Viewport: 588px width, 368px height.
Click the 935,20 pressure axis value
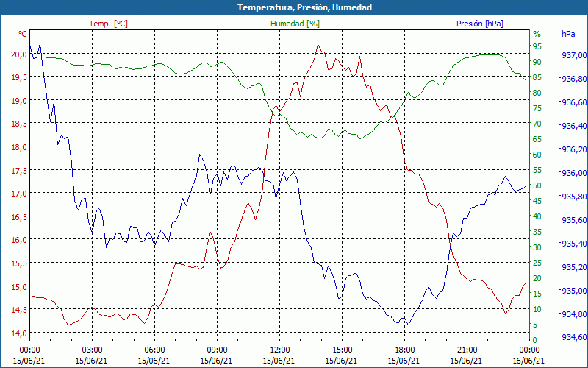574,267
